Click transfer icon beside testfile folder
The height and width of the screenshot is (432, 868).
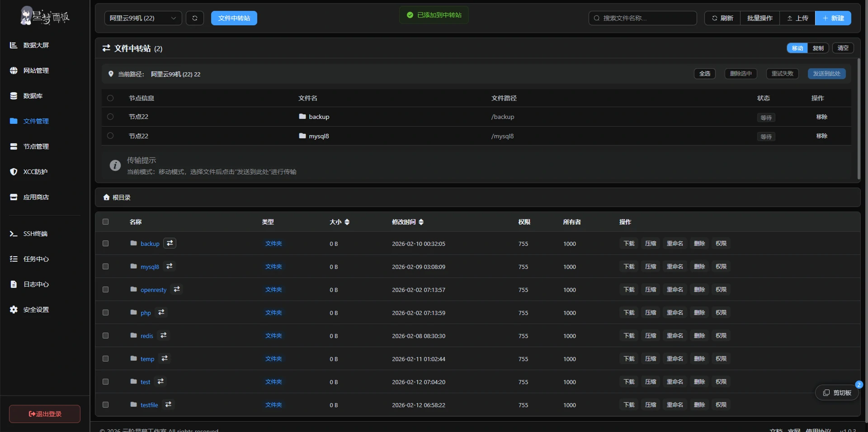168,404
